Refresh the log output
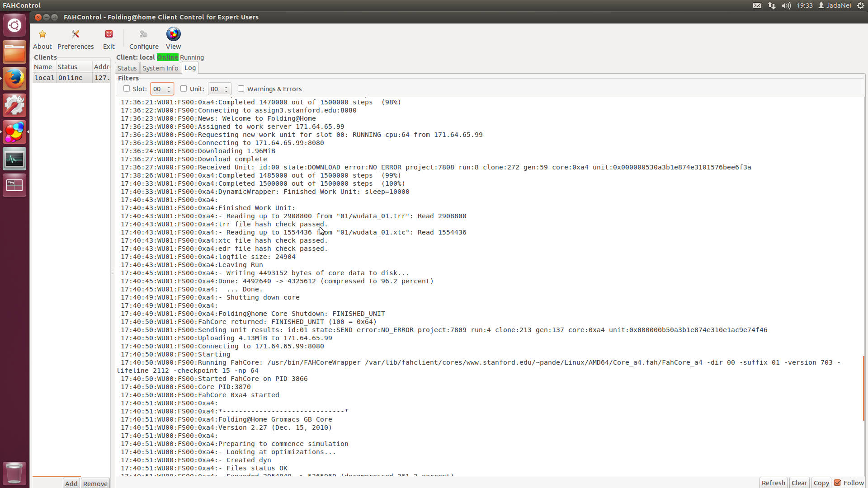Viewport: 868px width, 488px height. pyautogui.click(x=773, y=483)
